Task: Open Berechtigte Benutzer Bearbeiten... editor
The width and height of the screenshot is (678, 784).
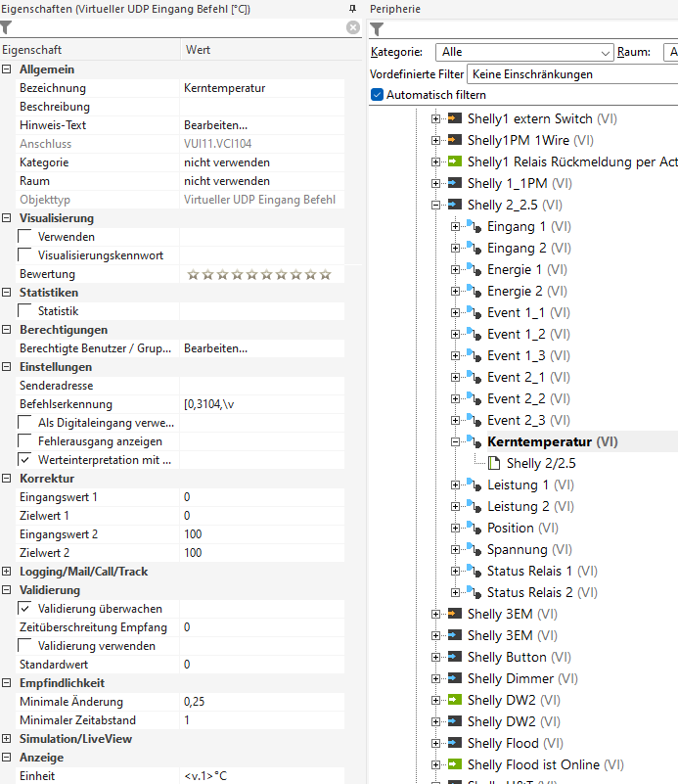Action: point(216,348)
